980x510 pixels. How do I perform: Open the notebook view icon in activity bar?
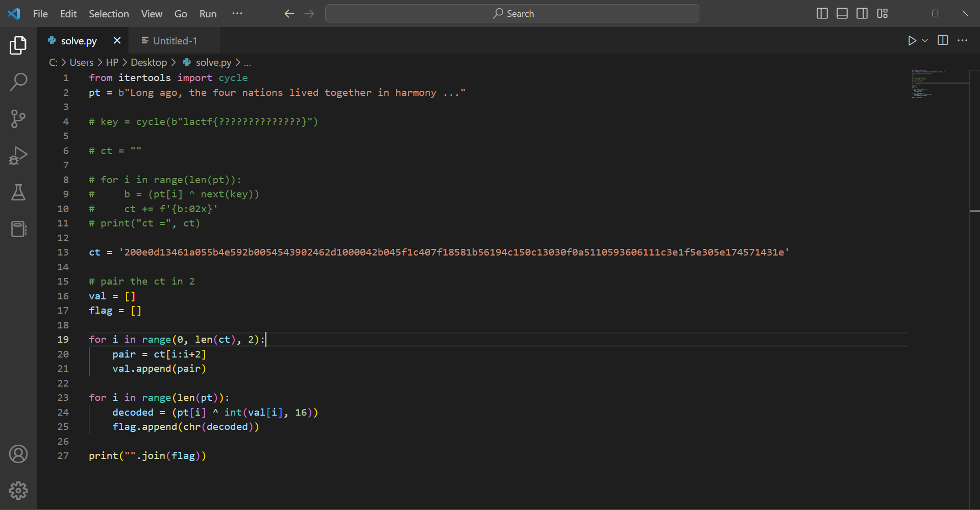coord(18,229)
